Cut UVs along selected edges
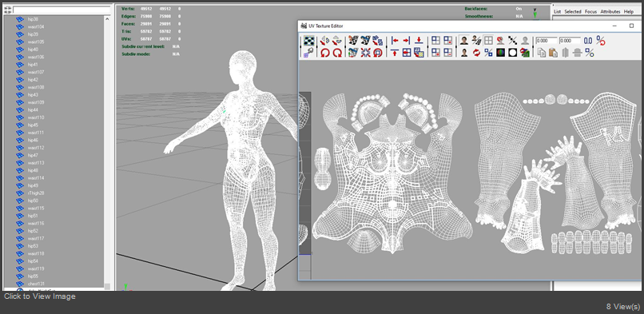This screenshot has width=644, height=314. [354, 40]
